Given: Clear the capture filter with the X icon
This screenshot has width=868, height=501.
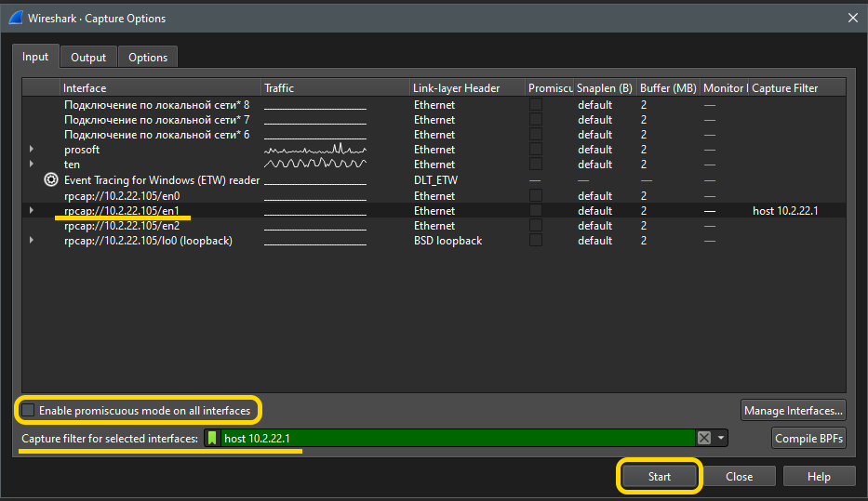Looking at the screenshot, I should [x=704, y=438].
